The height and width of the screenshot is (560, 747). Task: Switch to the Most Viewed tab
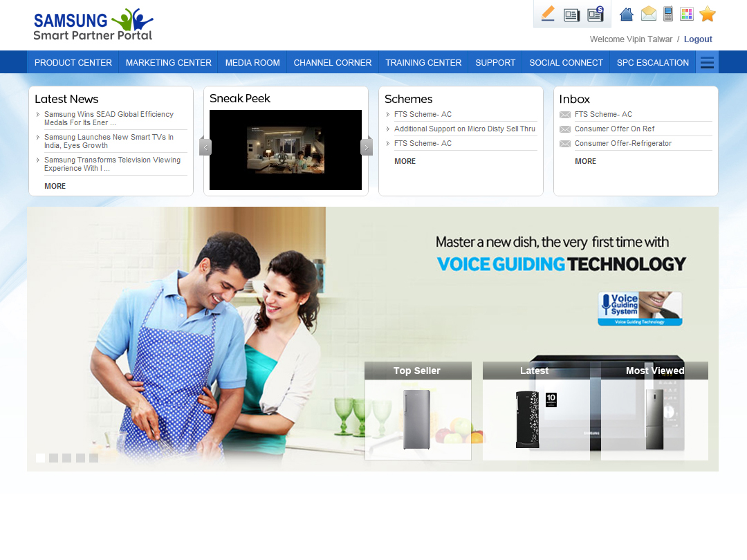[x=654, y=371]
